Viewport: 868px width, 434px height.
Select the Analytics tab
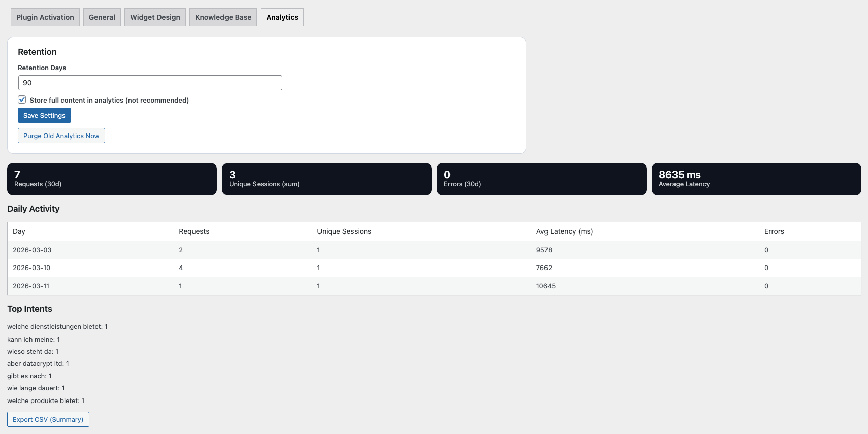[282, 17]
